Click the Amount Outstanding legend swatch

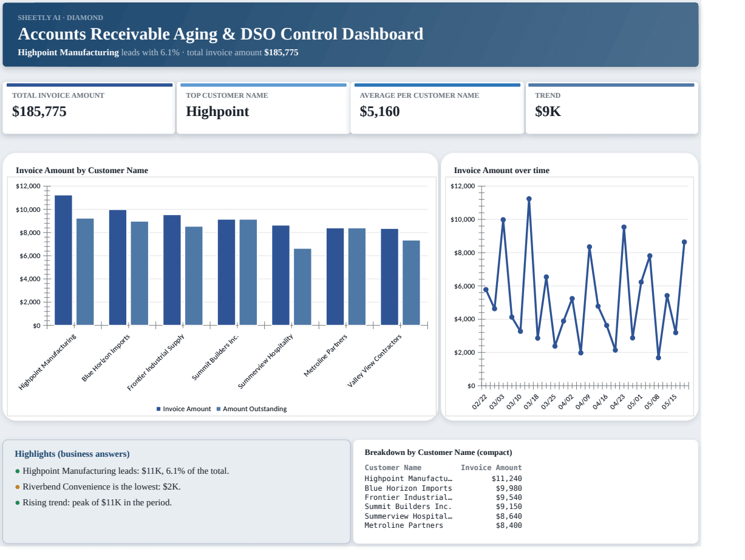pyautogui.click(x=219, y=409)
